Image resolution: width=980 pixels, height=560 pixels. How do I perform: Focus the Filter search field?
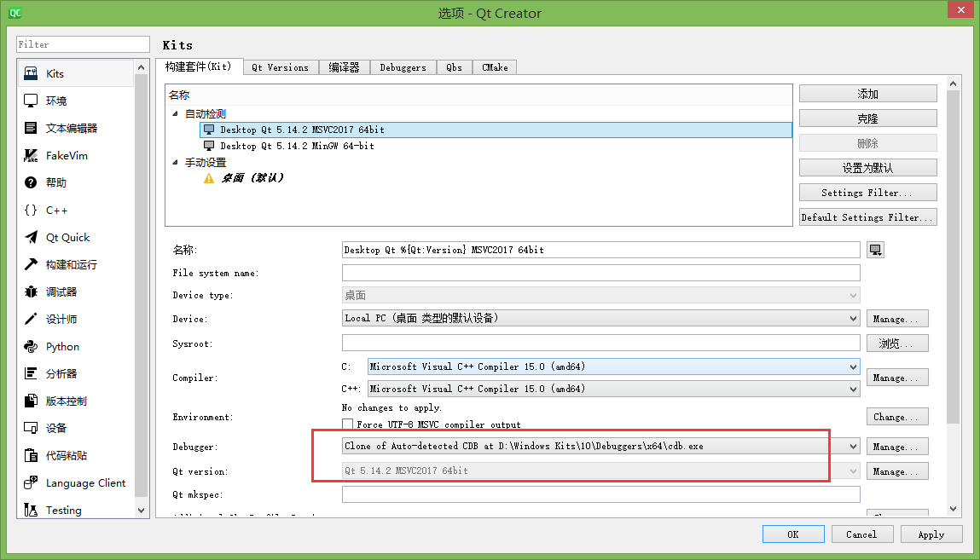pos(83,44)
